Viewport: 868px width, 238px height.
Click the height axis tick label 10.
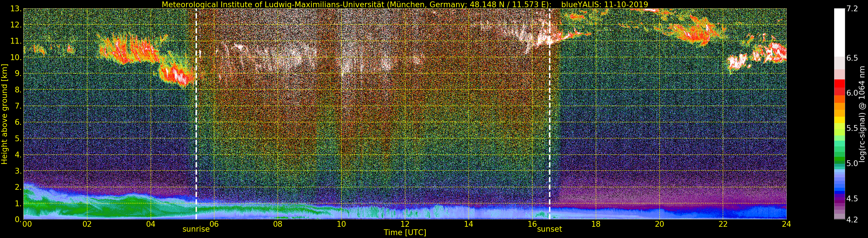[x=16, y=57]
